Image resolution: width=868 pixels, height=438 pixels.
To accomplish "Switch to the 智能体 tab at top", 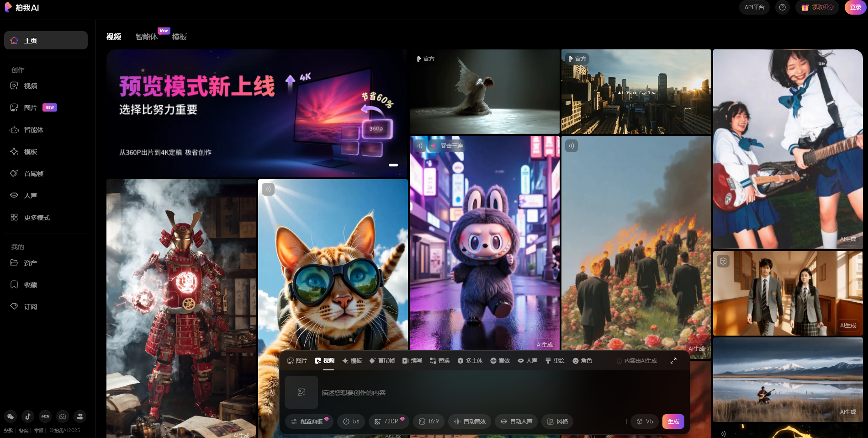I will [146, 37].
